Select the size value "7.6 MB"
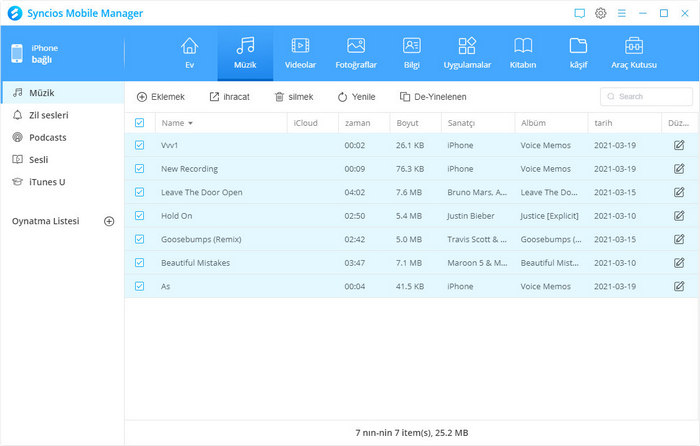700x446 pixels. click(x=408, y=192)
